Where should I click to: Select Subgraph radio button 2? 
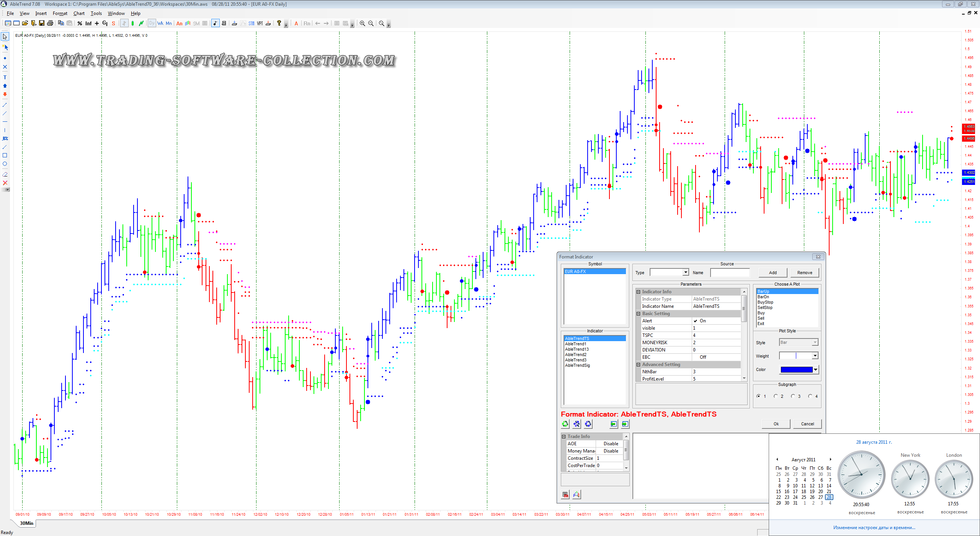(x=776, y=396)
